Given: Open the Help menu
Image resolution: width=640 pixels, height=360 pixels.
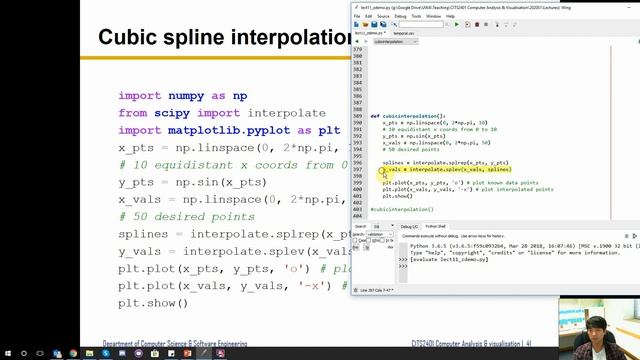Looking at the screenshot, I should (450, 16).
